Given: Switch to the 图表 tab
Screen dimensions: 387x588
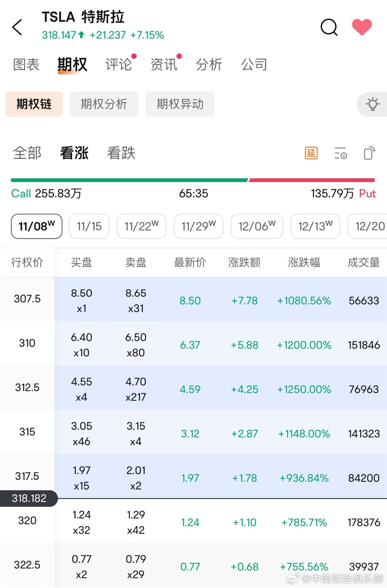Looking at the screenshot, I should click(26, 65).
